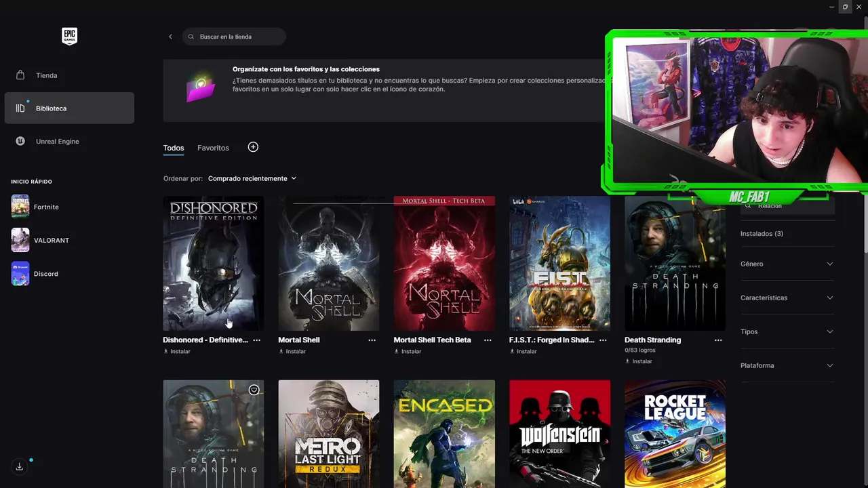Open Dishonored Definitive Edition cover
The width and height of the screenshot is (868, 488).
pyautogui.click(x=214, y=264)
